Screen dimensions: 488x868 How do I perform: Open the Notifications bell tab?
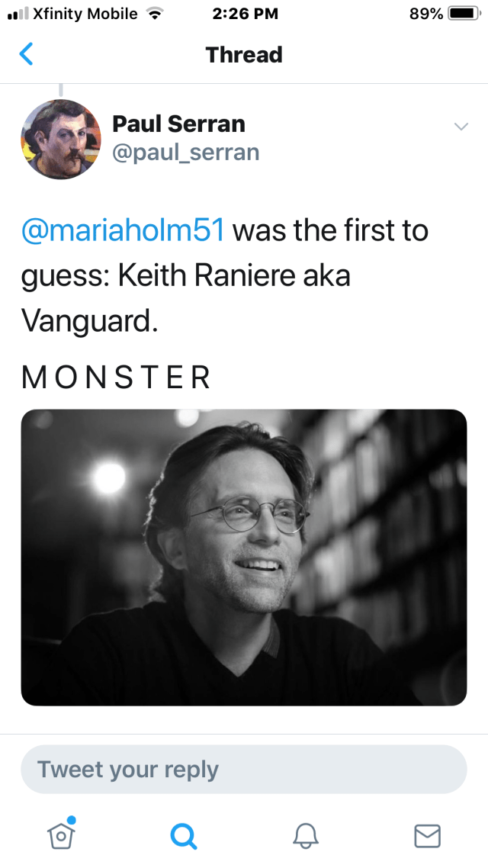(305, 836)
